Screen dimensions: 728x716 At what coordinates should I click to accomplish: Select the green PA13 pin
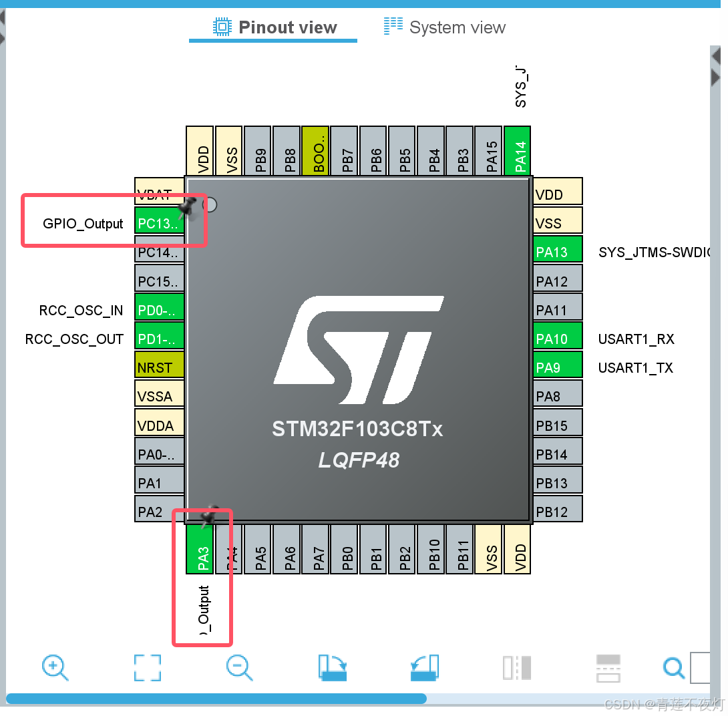point(558,249)
